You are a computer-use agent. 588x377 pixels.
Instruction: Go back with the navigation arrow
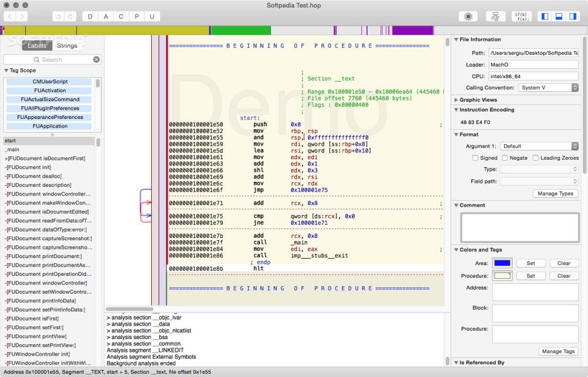point(10,17)
